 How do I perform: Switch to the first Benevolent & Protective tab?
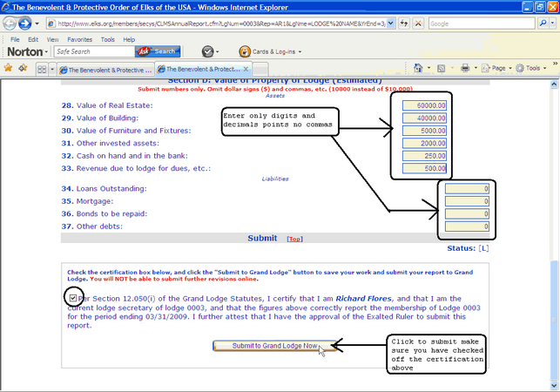105,68
